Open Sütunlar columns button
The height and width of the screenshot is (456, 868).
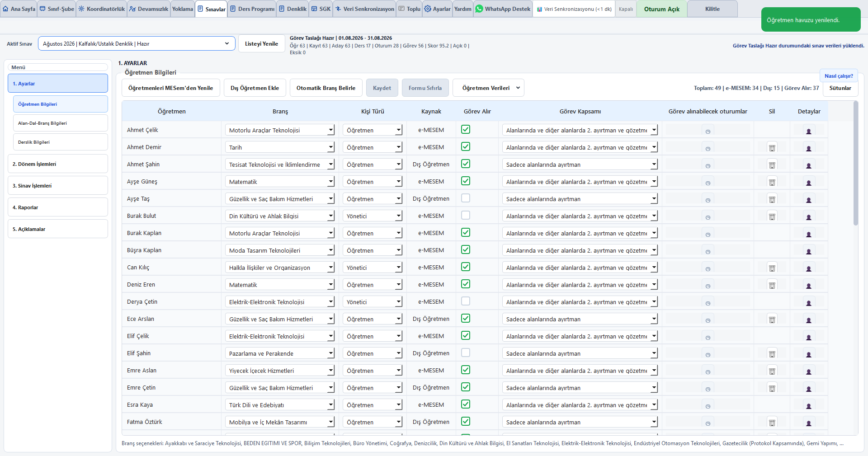[840, 88]
